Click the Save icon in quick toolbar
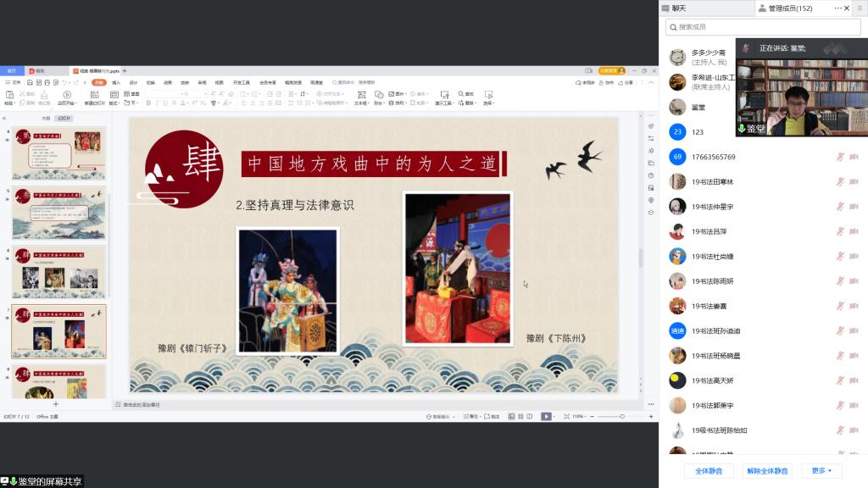Image resolution: width=868 pixels, height=488 pixels. point(31,82)
